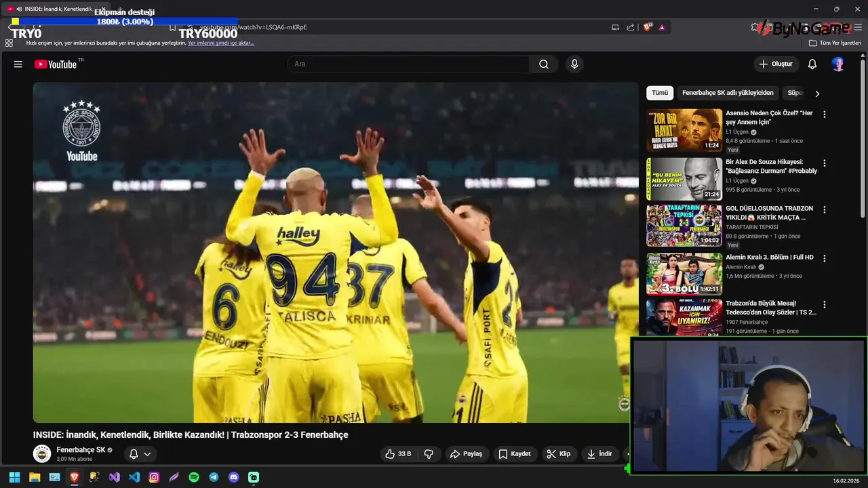Open the account avatar menu
The width and height of the screenshot is (868, 488).
838,64
